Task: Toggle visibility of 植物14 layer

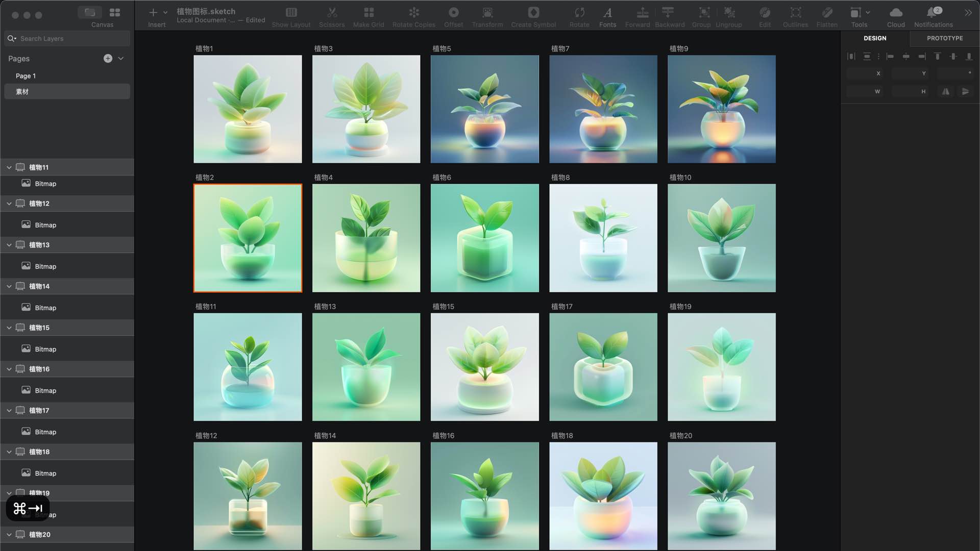Action: pos(125,286)
